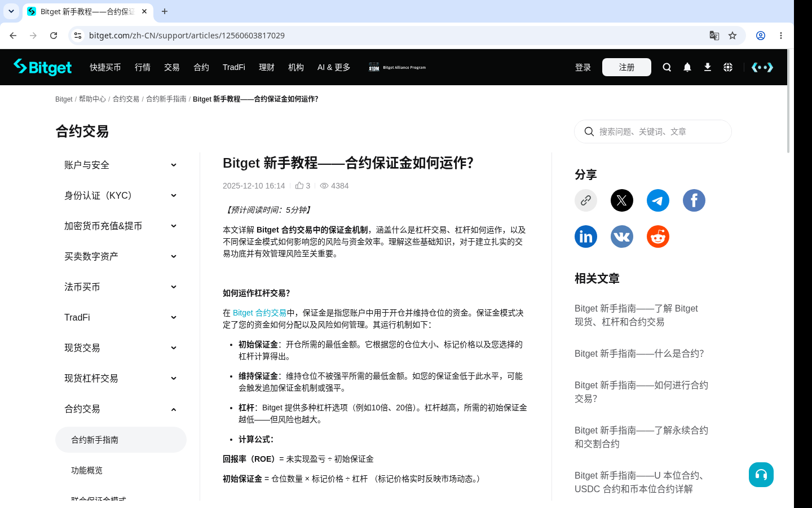Focus the 搜索问题、关键词、文章 search box
The image size is (812, 508).
click(x=653, y=132)
